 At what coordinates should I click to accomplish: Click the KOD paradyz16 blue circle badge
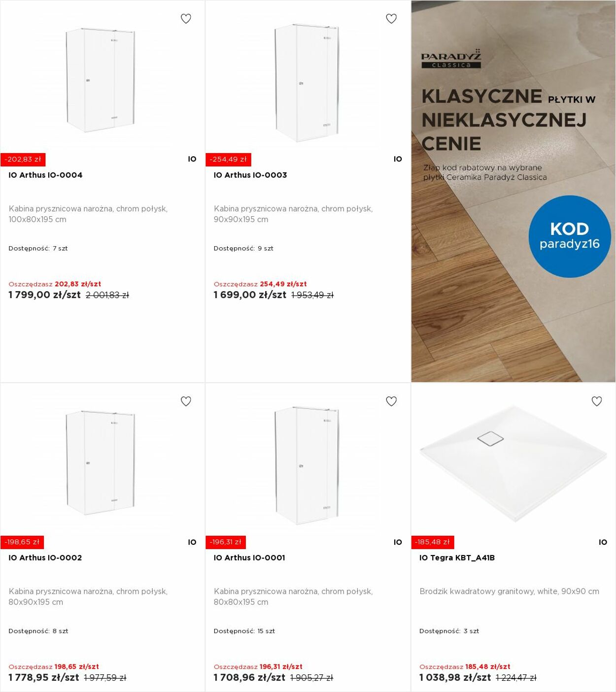click(570, 236)
